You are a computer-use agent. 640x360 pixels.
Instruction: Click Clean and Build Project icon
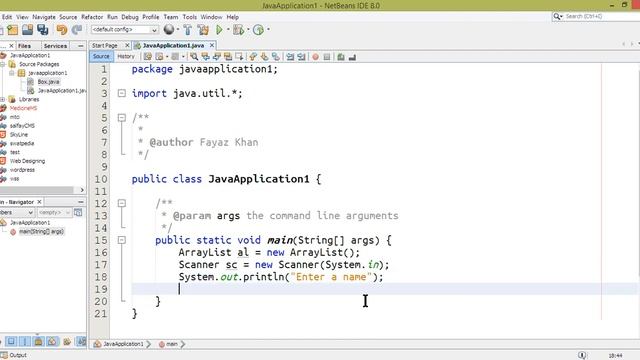pos(203,30)
